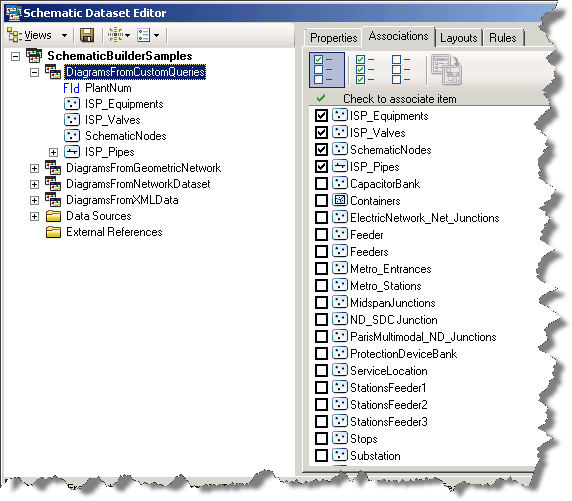Select StationsFeeder1 list entry

pyautogui.click(x=388, y=388)
